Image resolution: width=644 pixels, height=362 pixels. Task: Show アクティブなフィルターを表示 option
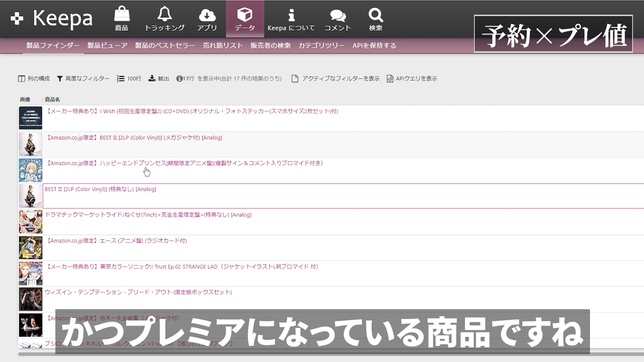pyautogui.click(x=336, y=78)
